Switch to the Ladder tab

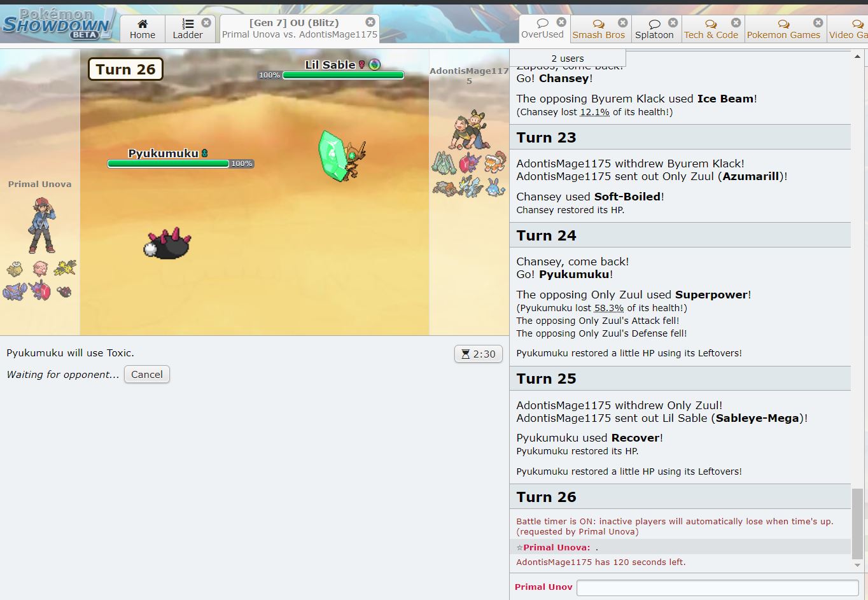pos(188,29)
